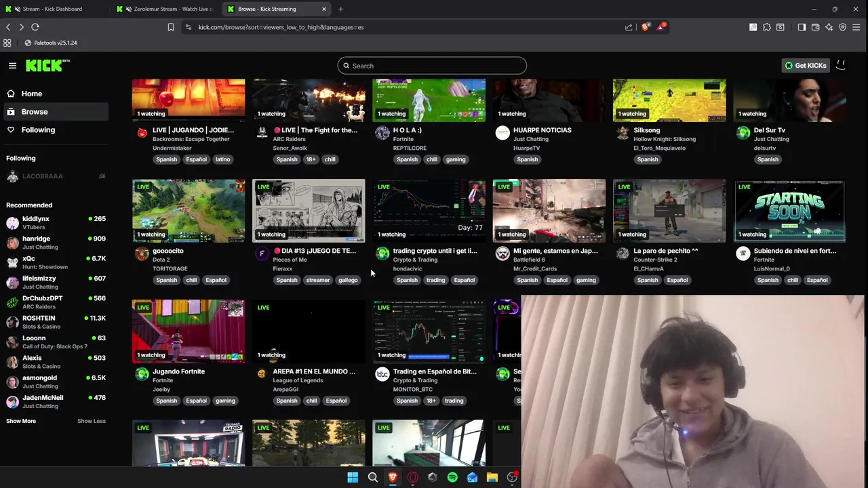Screen dimensions: 868x488
Task: Bookmark this page with the bookmark icon
Action: pyautogui.click(x=171, y=27)
